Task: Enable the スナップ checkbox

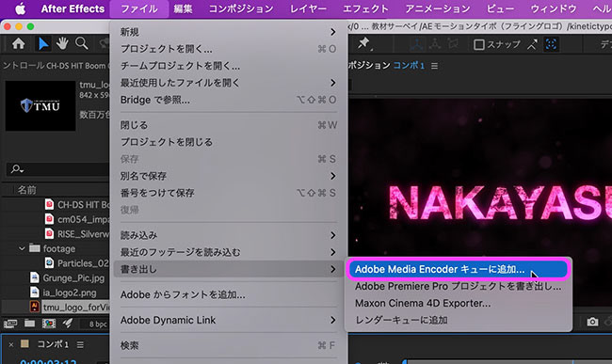Action: coord(479,44)
